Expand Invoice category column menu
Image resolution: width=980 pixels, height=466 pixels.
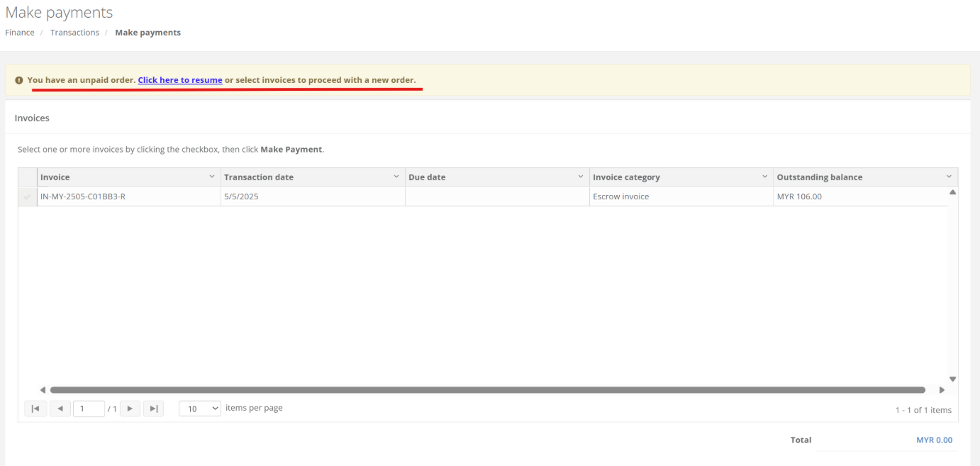tap(764, 177)
